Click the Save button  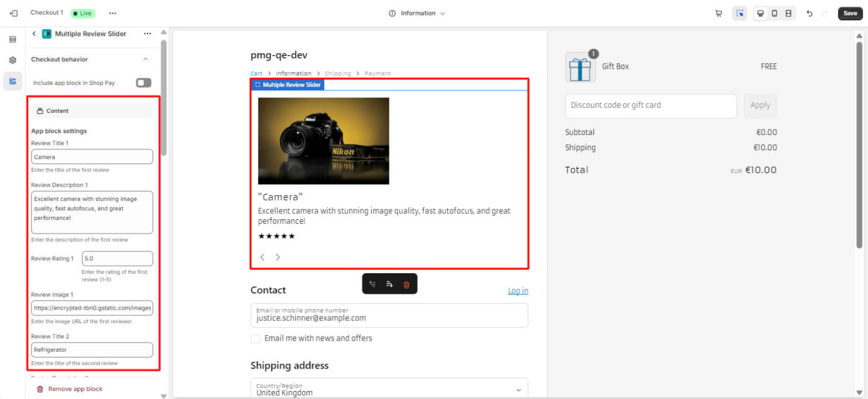pyautogui.click(x=850, y=14)
